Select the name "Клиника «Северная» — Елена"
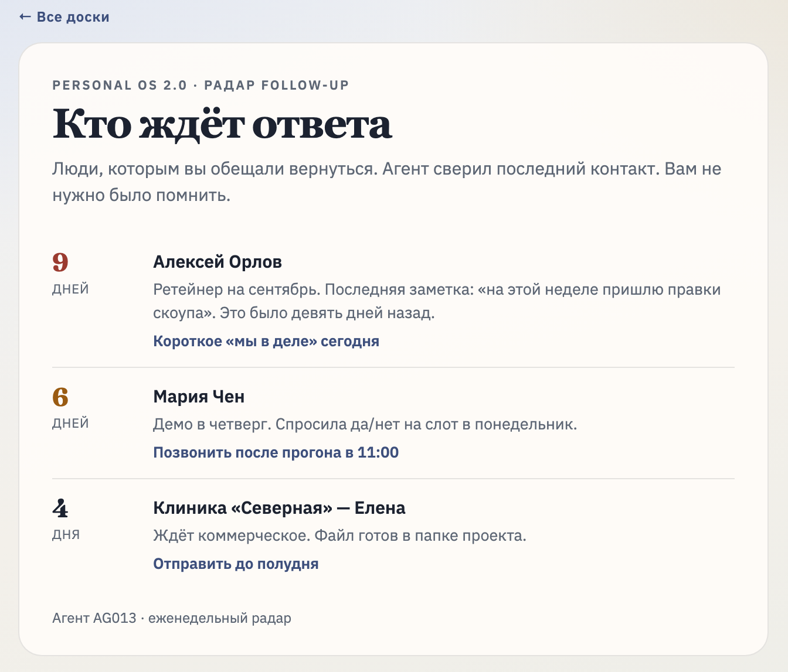Screen dimensions: 788x672 (x=279, y=508)
